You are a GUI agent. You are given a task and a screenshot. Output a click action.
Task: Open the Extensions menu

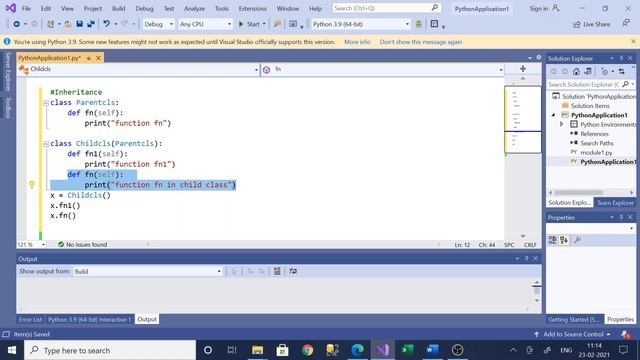click(252, 8)
